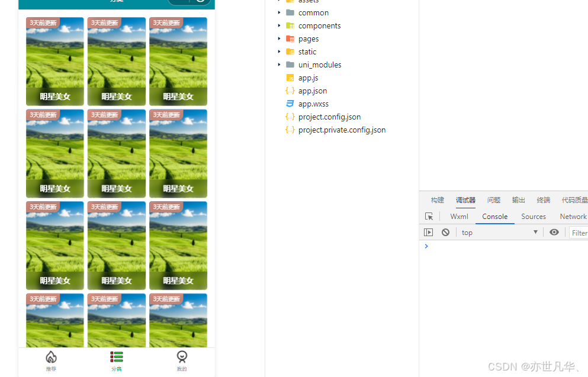
Task: Open the 我的 profile tab icon
Action: pyautogui.click(x=182, y=357)
